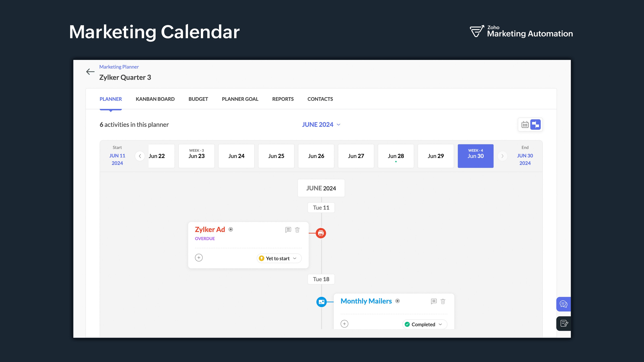Select the timeline view icon
Viewport: 644px width, 362px height.
[x=536, y=124]
